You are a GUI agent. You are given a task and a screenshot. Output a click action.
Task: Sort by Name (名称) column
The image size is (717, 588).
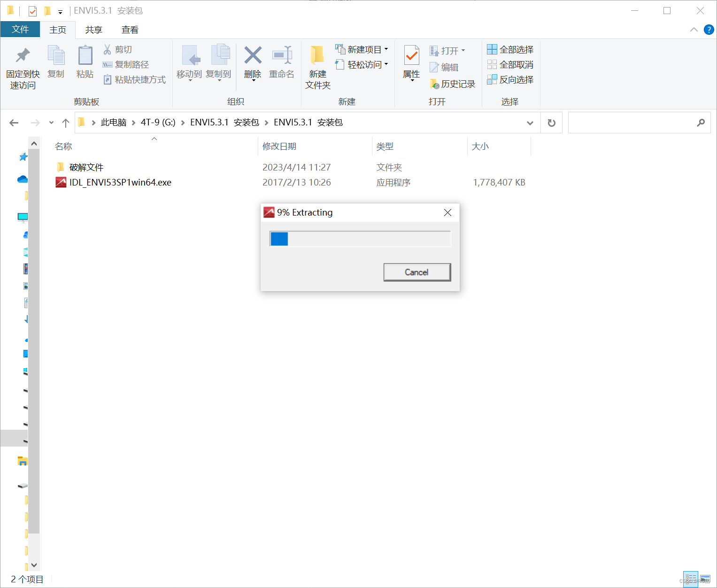(63, 146)
